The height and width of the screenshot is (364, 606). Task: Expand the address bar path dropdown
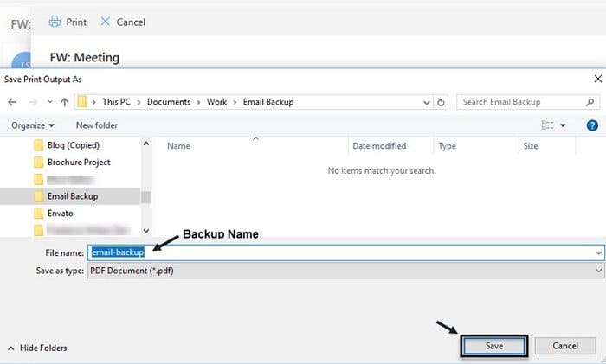tap(426, 103)
